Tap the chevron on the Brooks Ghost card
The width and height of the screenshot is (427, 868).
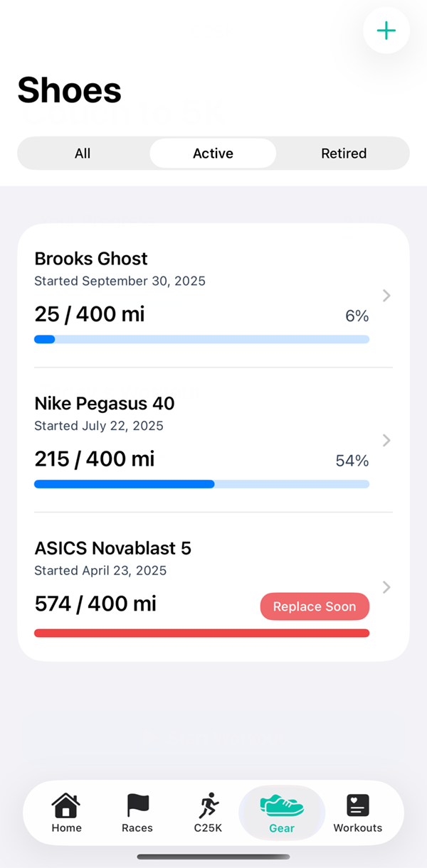(386, 296)
